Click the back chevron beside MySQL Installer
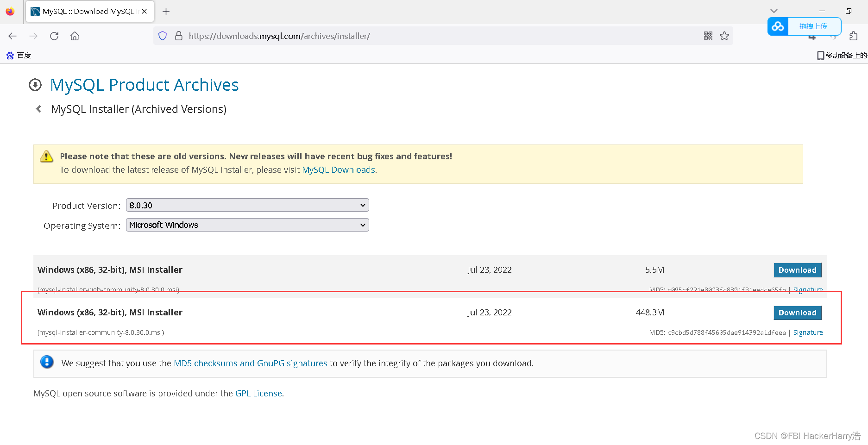The width and height of the screenshot is (868, 445). 39,109
